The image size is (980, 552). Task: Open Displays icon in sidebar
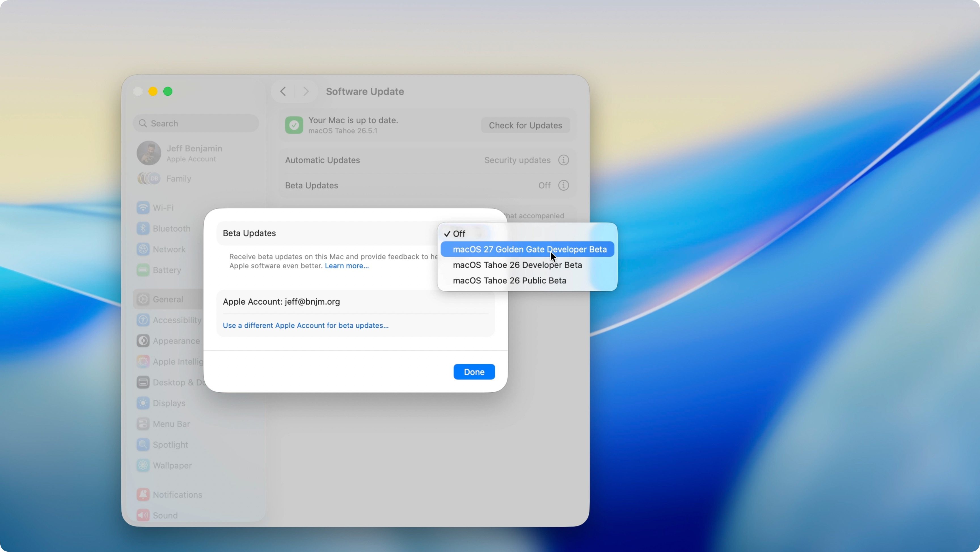(143, 403)
